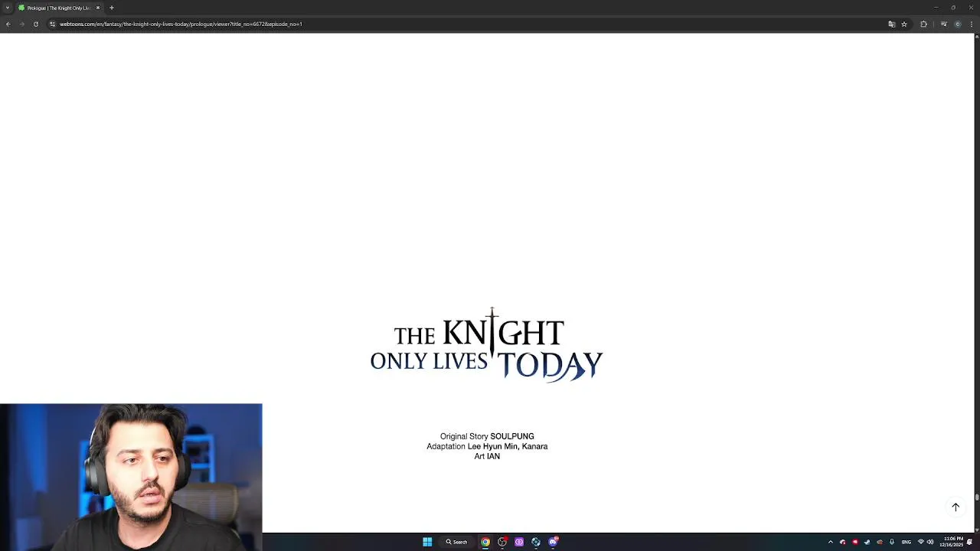This screenshot has width=980, height=551.
Task: Open a new browser tab
Action: pyautogui.click(x=111, y=8)
